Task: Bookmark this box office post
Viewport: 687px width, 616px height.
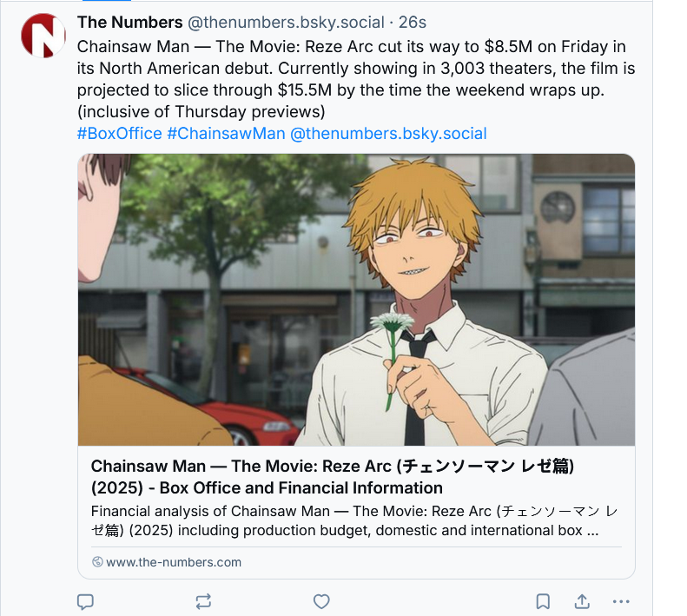Action: [x=543, y=601]
